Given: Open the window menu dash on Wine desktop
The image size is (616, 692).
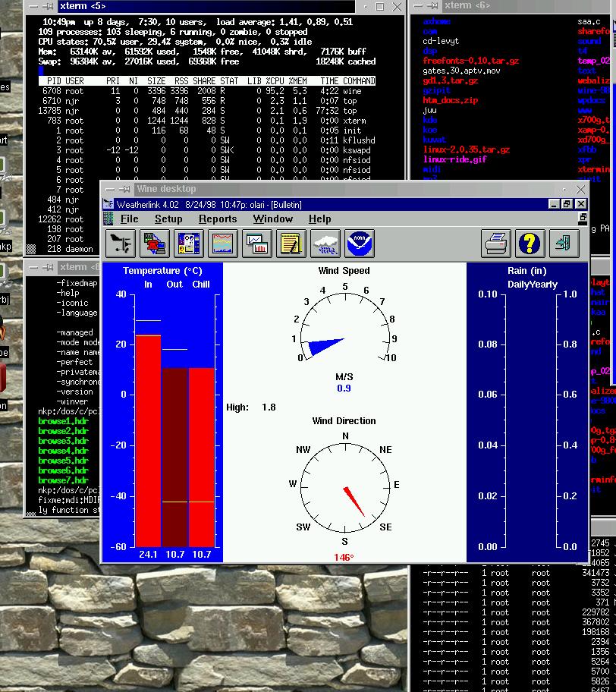Looking at the screenshot, I should [x=110, y=190].
